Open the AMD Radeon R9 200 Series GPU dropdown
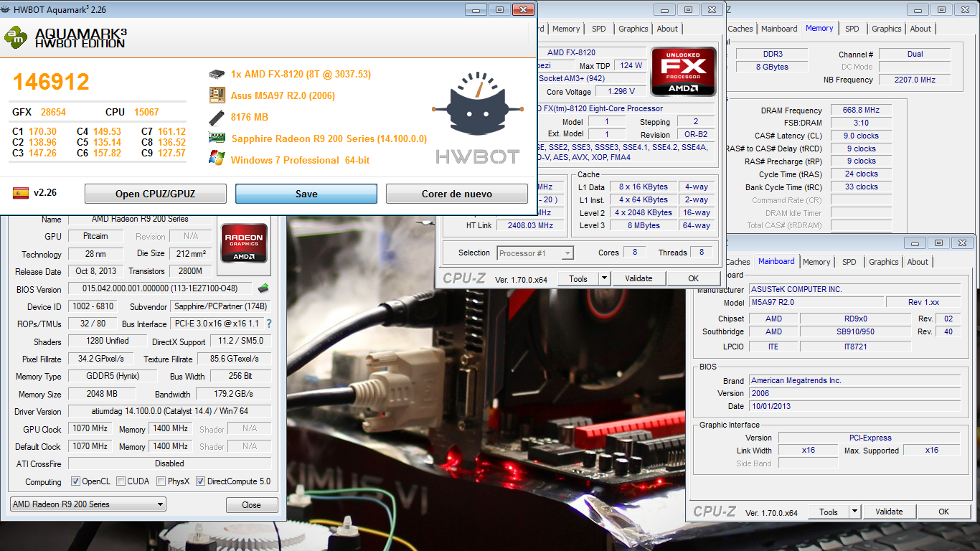This screenshot has width=980, height=551. coord(88,504)
